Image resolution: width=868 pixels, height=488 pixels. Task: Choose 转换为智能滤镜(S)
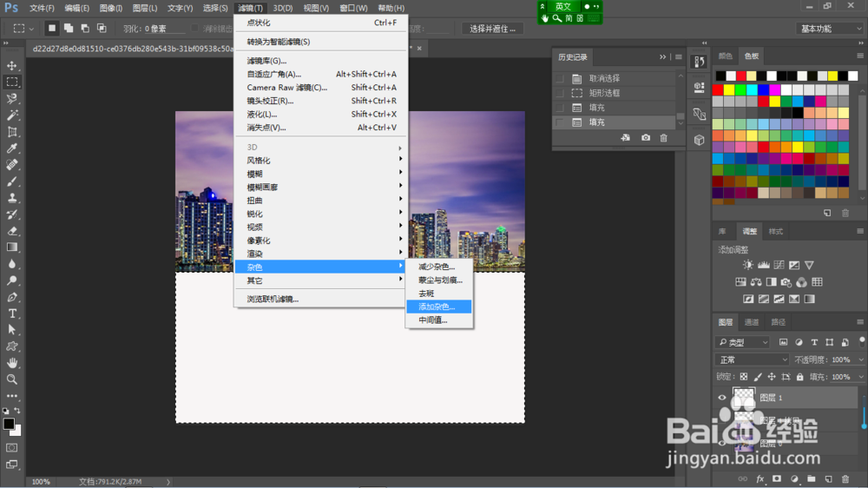(320, 42)
